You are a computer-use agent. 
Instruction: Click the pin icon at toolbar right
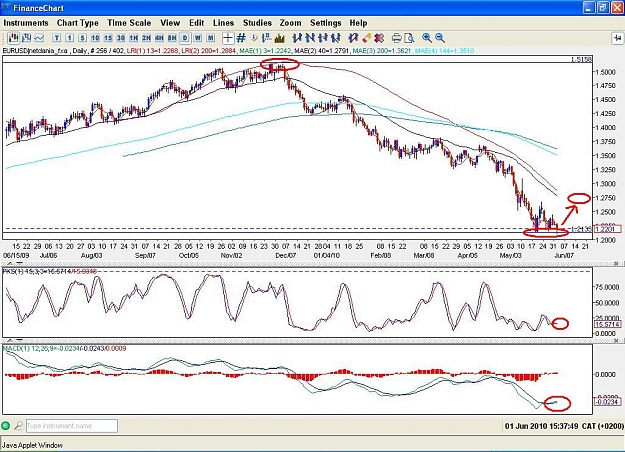pyautogui.click(x=617, y=38)
